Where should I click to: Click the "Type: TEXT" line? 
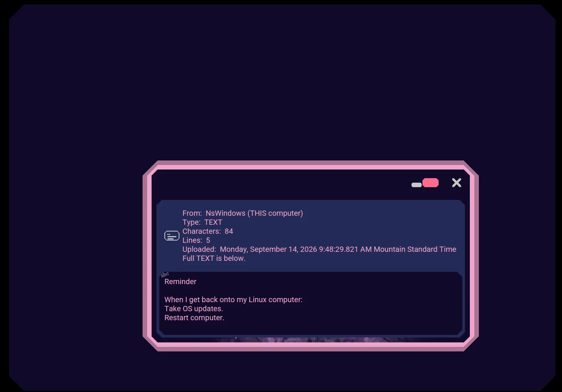pos(202,222)
